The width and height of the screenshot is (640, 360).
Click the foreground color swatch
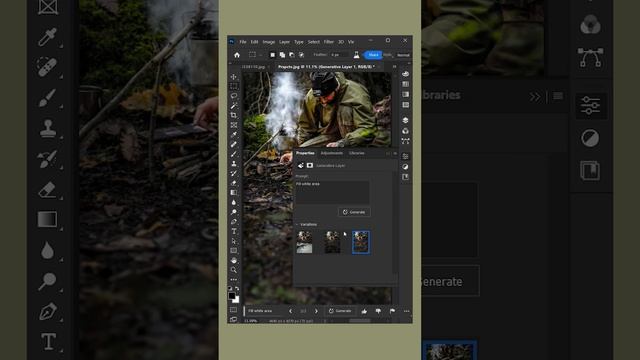pos(231,296)
